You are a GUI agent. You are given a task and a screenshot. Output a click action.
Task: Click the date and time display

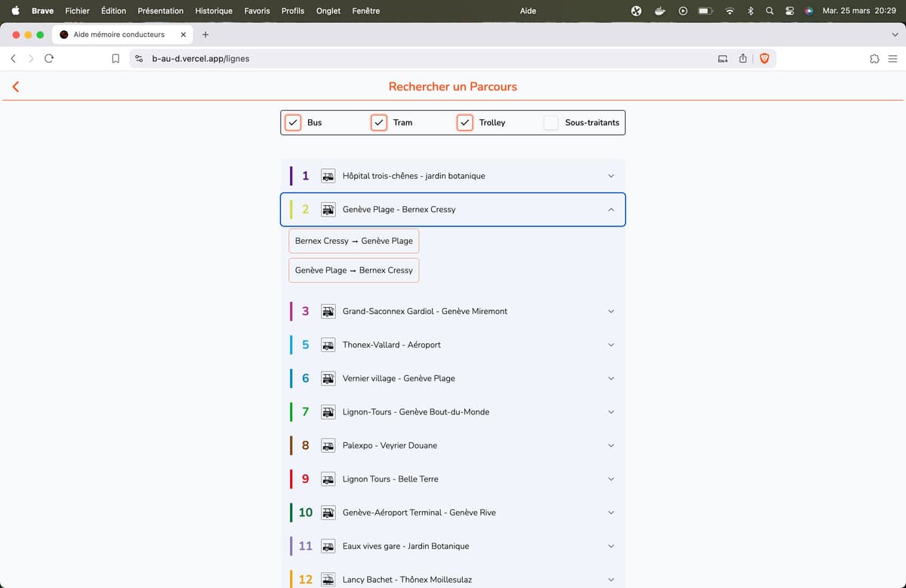[x=859, y=11]
